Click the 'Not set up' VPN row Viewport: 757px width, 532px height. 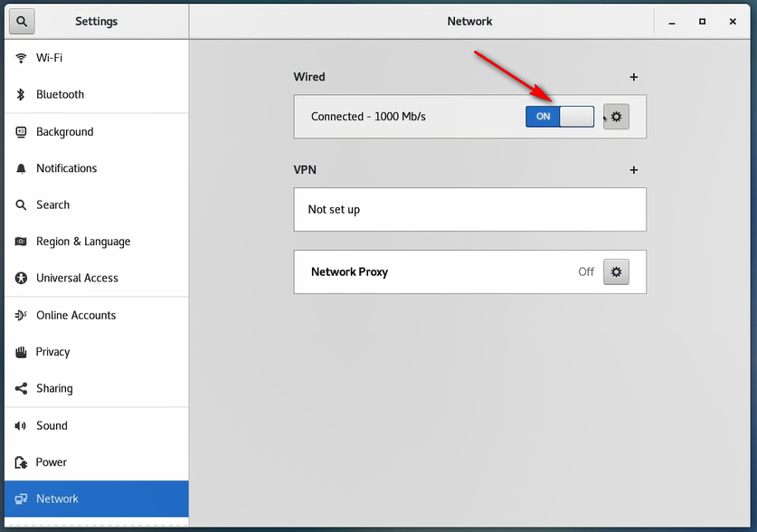point(469,210)
